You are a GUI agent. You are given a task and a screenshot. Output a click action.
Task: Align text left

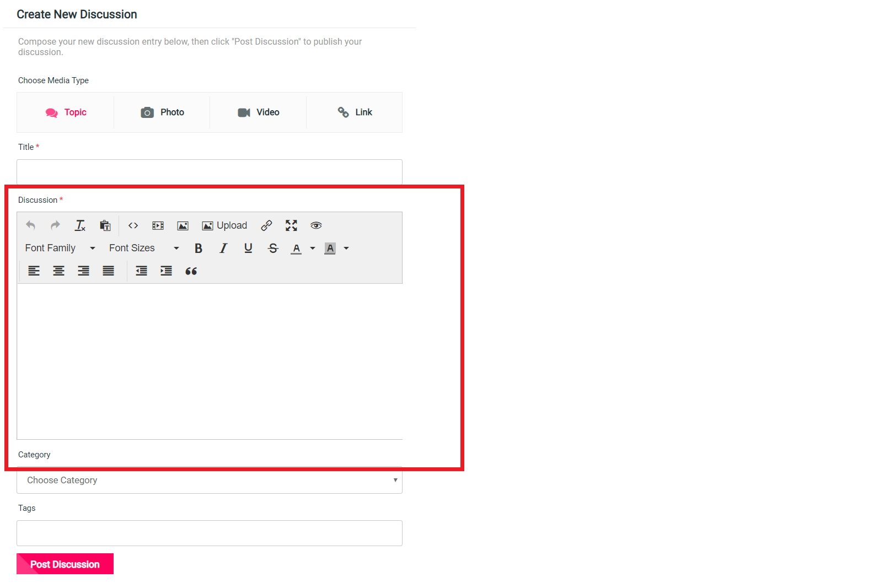(x=34, y=271)
